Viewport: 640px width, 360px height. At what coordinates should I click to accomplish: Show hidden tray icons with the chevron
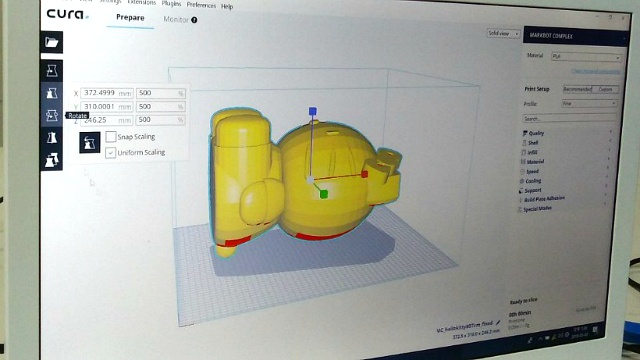pyautogui.click(x=540, y=339)
